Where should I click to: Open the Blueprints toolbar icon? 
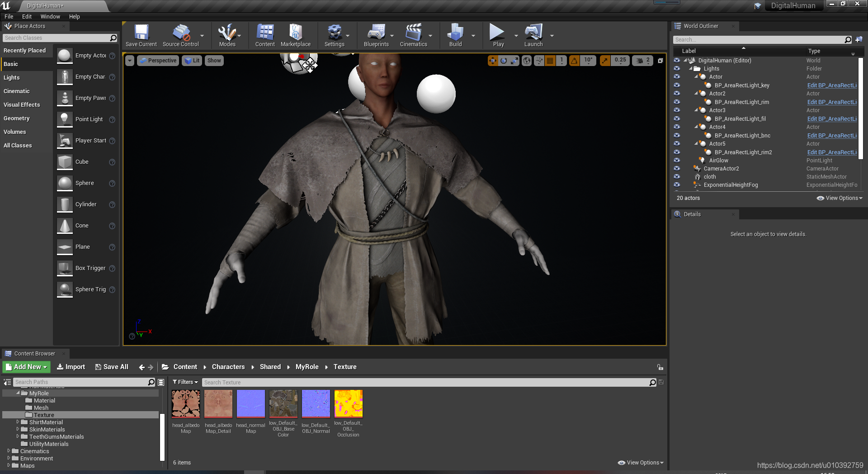pyautogui.click(x=376, y=33)
